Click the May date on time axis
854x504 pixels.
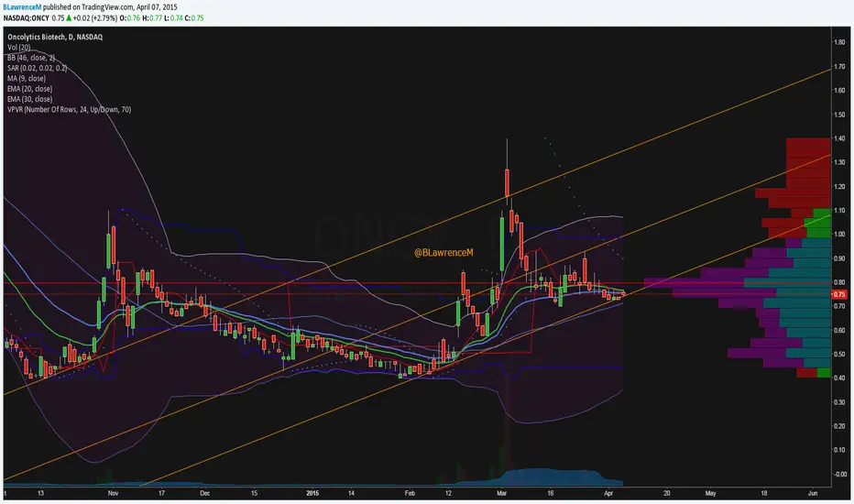(711, 493)
